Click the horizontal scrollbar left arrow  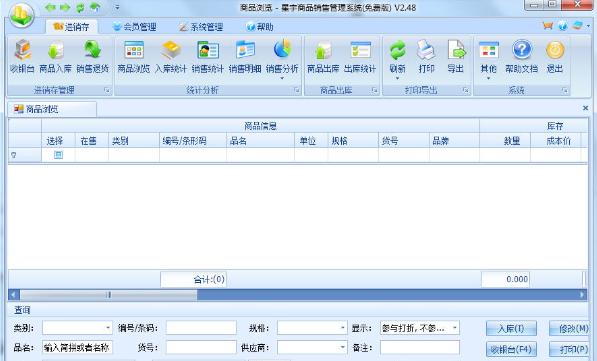(14, 294)
